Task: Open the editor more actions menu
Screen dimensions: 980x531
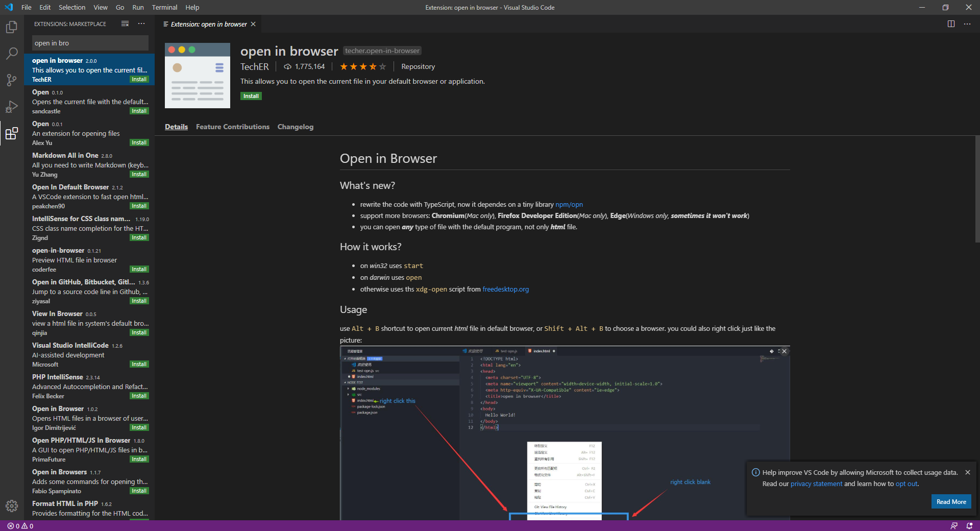Action: (967, 24)
